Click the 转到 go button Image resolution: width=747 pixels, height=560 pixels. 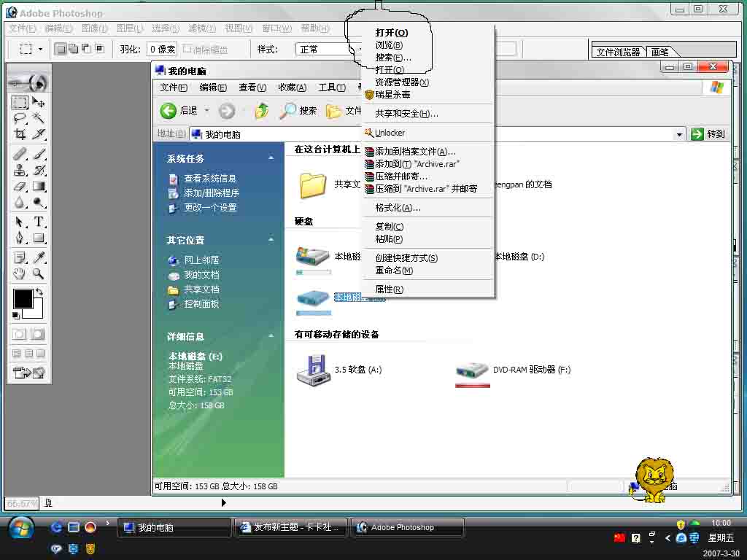(x=709, y=134)
